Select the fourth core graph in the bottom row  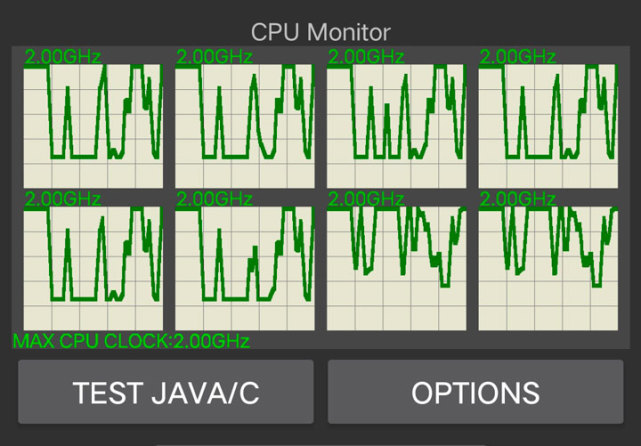(548, 268)
